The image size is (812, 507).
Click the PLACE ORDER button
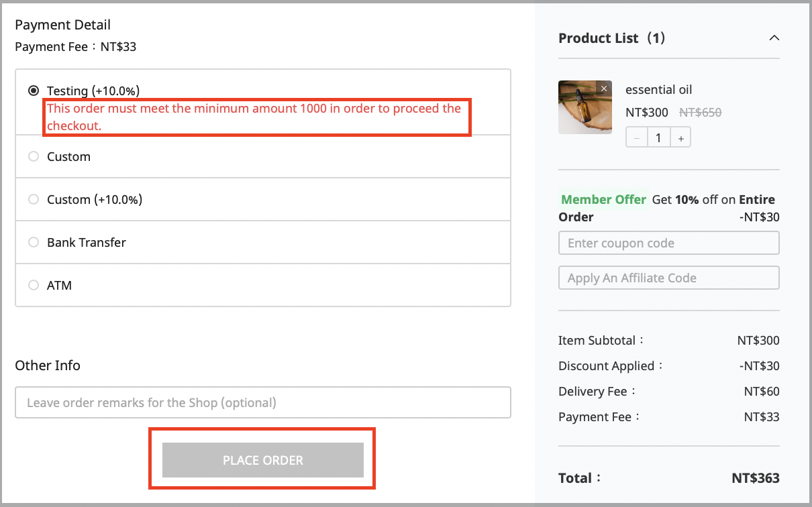[263, 460]
